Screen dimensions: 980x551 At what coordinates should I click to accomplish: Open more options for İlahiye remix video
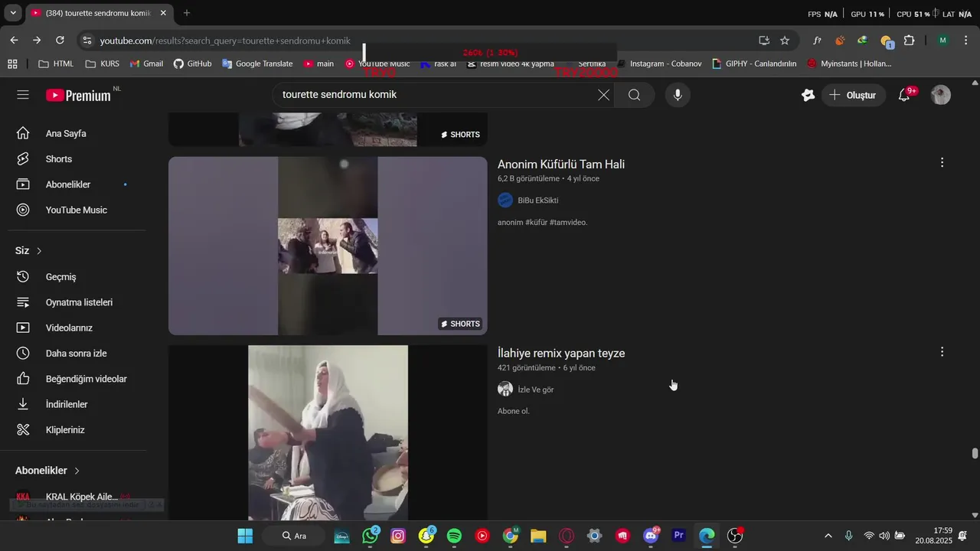(942, 351)
